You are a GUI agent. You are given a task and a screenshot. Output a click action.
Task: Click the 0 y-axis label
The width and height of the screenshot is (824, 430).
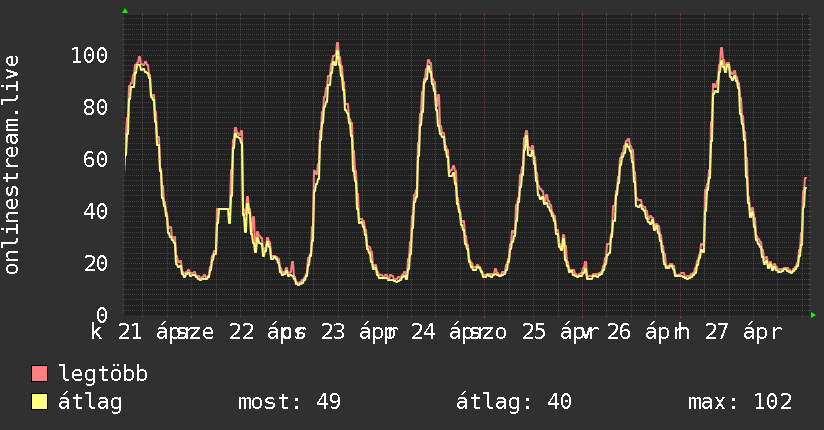coord(102,315)
